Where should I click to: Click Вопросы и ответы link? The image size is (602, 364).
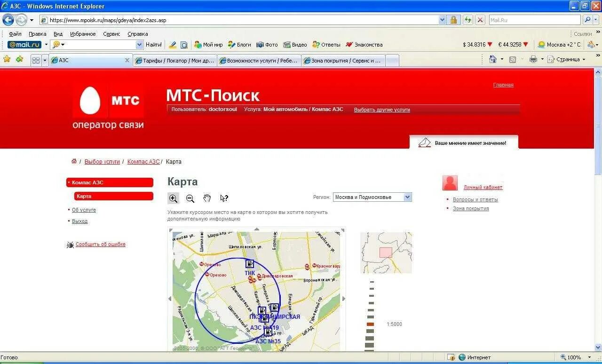[x=475, y=199]
